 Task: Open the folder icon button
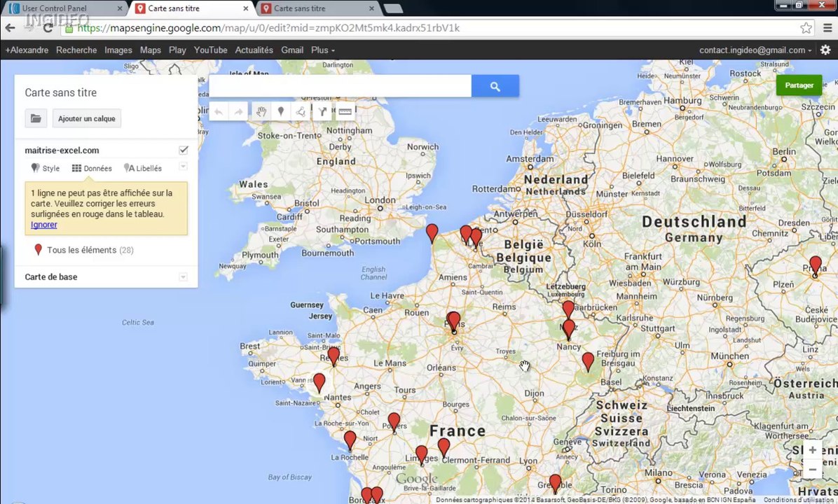(36, 118)
